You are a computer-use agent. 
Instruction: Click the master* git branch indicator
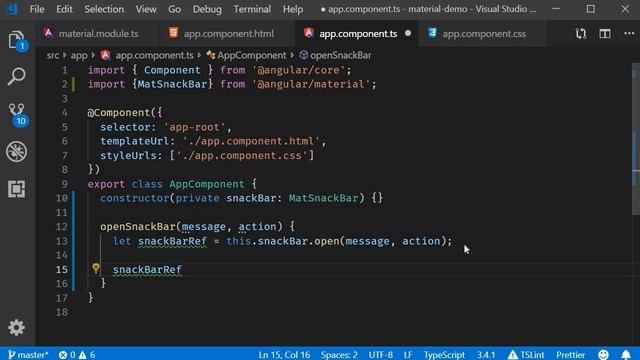[x=28, y=354]
